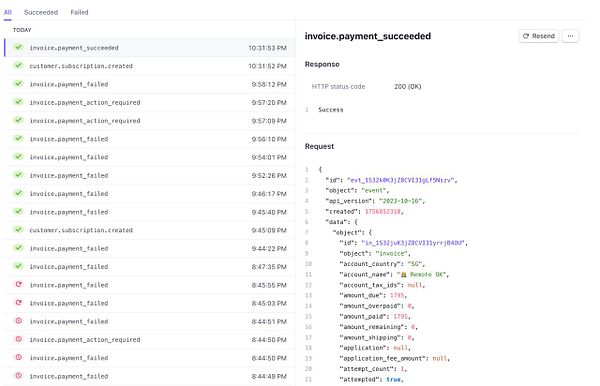
Task: Switch to the Succeeded tab
Action: pyautogui.click(x=41, y=12)
